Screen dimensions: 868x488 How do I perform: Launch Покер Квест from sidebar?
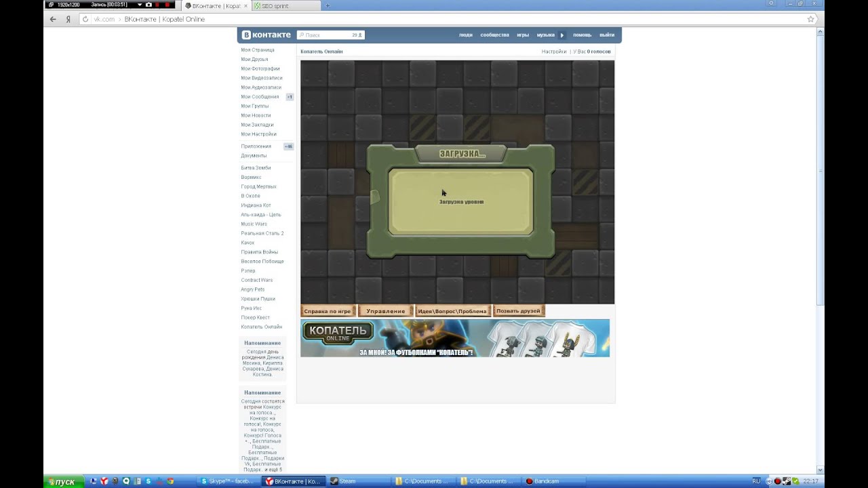(x=255, y=318)
